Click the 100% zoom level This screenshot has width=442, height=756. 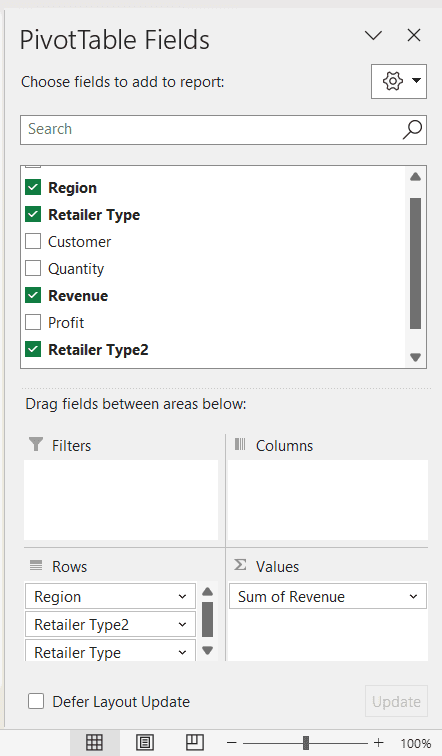[x=415, y=743]
